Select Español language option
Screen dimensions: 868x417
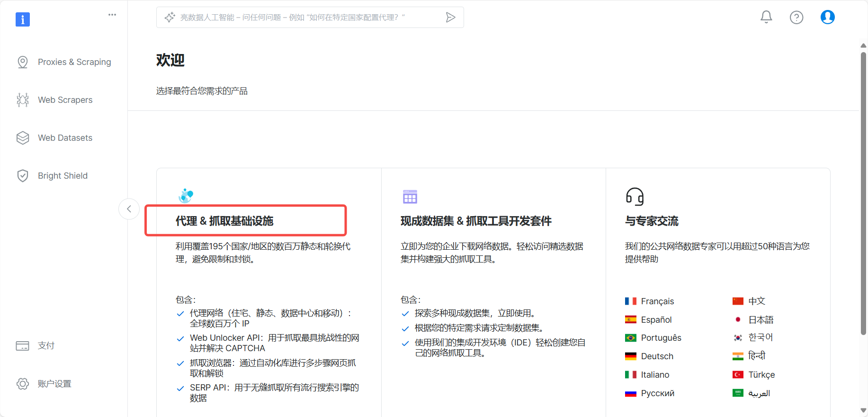(x=656, y=320)
